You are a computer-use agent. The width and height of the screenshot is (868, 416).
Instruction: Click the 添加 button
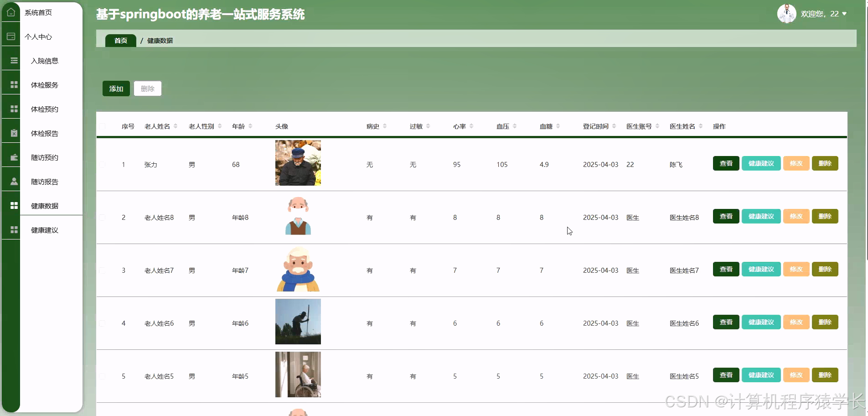click(116, 88)
